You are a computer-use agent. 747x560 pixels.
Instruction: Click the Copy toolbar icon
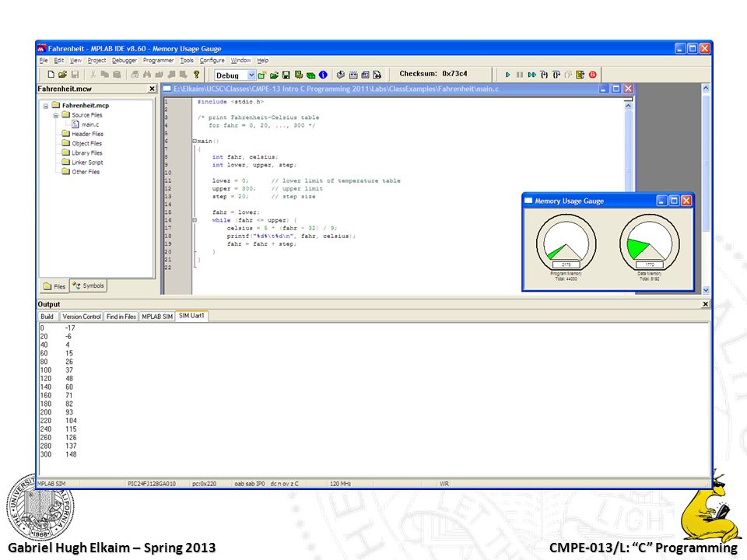coord(105,75)
